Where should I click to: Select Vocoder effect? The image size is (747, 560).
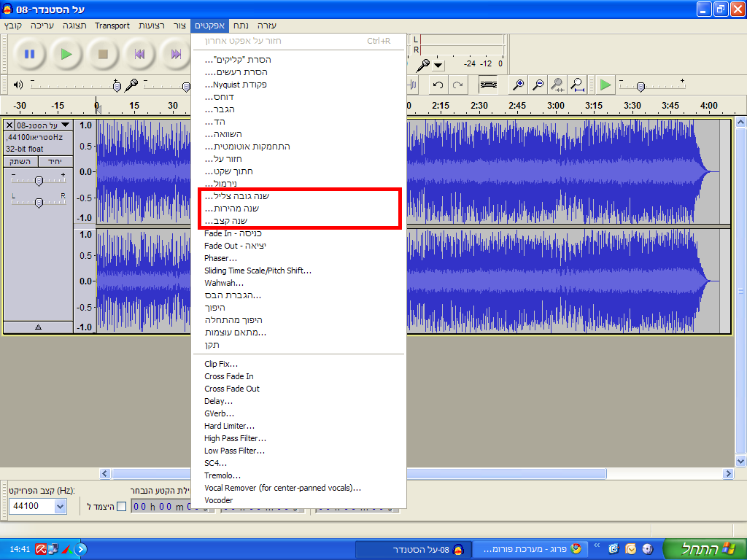point(298,500)
